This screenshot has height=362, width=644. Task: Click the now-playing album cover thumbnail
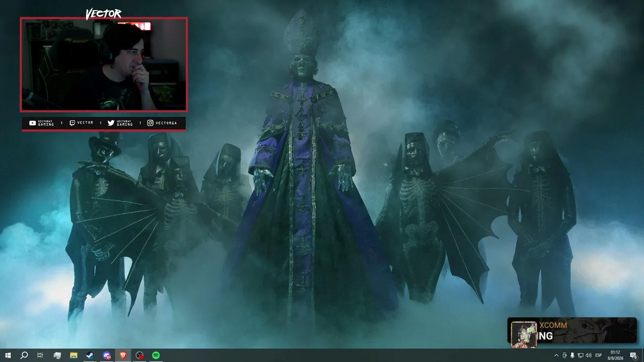click(x=523, y=334)
